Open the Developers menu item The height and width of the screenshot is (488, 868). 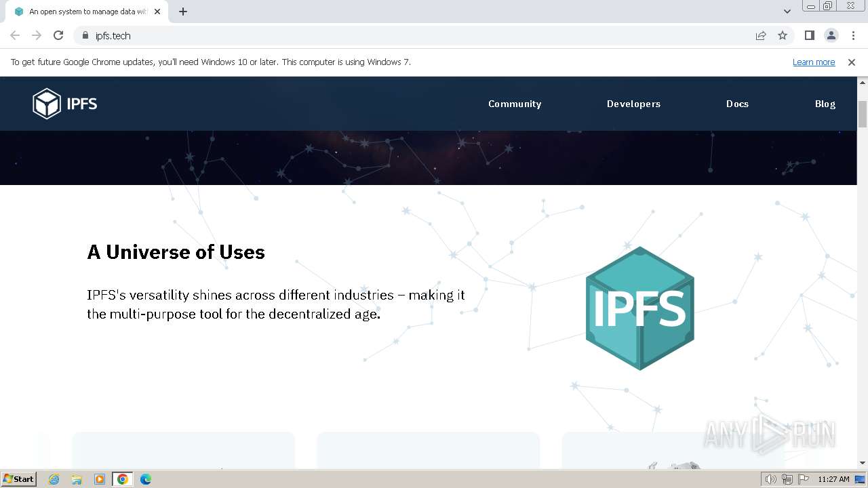[633, 104]
